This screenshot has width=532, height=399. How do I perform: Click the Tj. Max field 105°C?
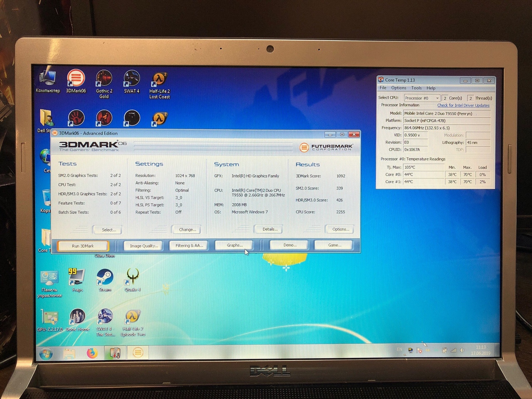click(x=424, y=167)
